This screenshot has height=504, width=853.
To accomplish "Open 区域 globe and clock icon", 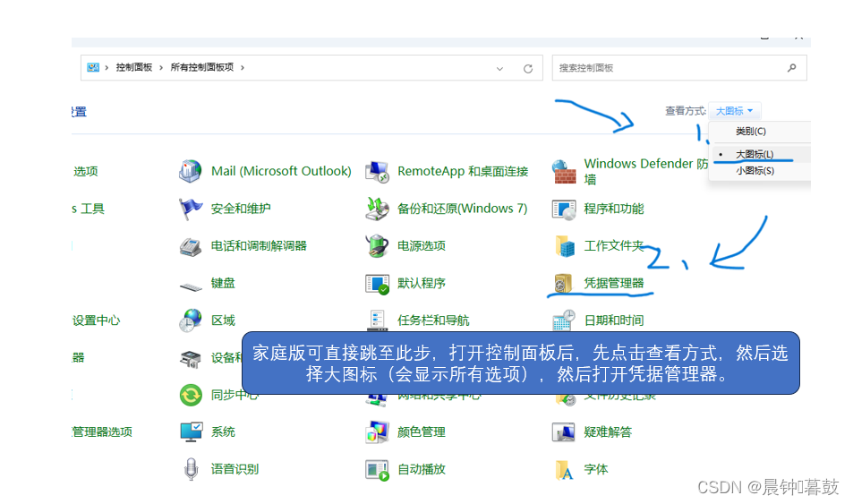I will click(x=191, y=320).
